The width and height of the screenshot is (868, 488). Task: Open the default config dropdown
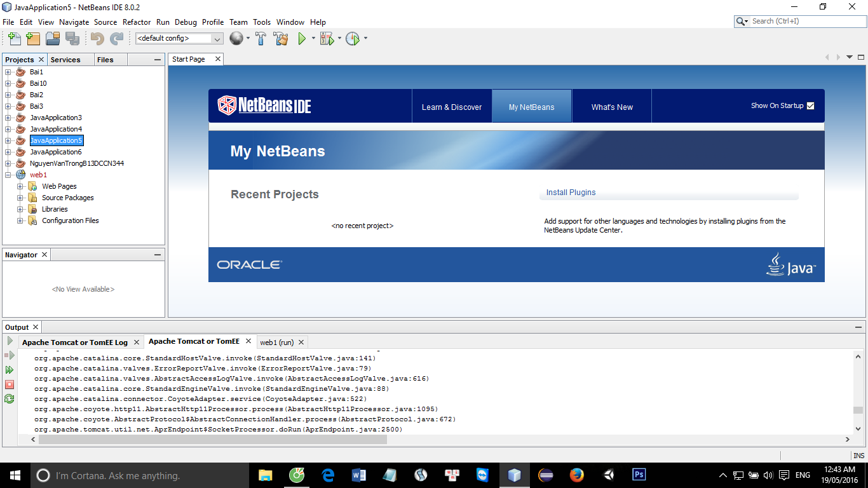pos(217,39)
